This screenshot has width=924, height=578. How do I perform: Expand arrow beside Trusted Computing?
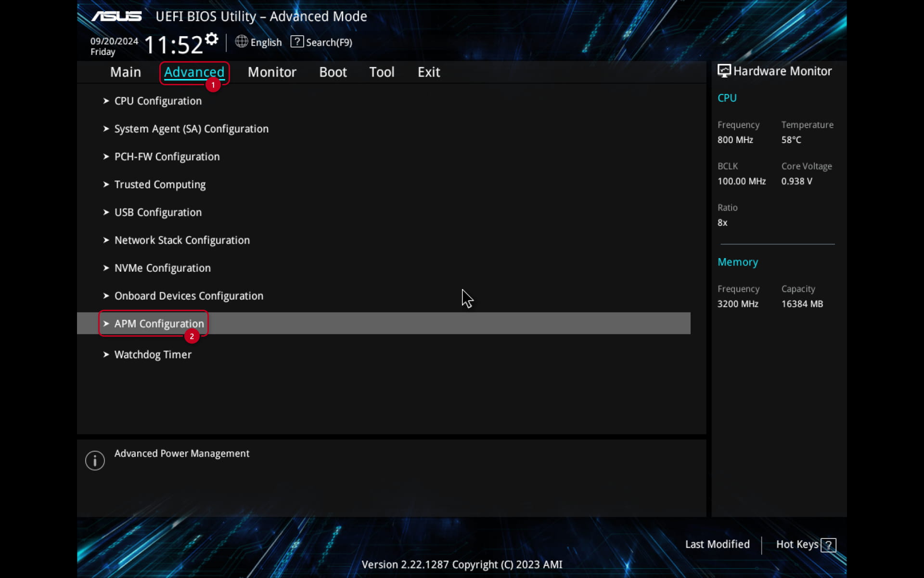[106, 184]
